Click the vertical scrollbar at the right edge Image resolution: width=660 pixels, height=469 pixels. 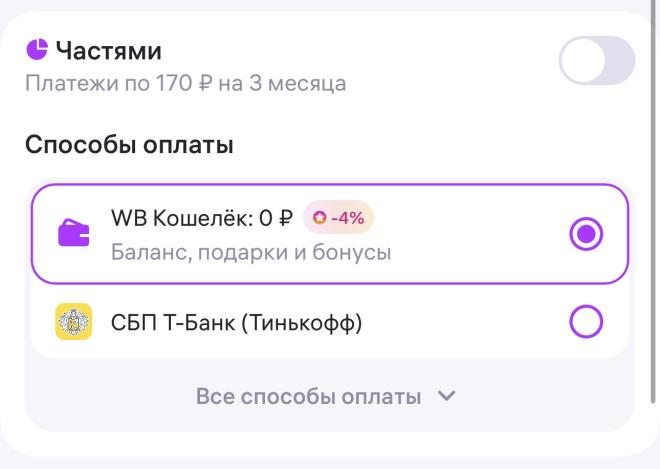click(x=653, y=202)
